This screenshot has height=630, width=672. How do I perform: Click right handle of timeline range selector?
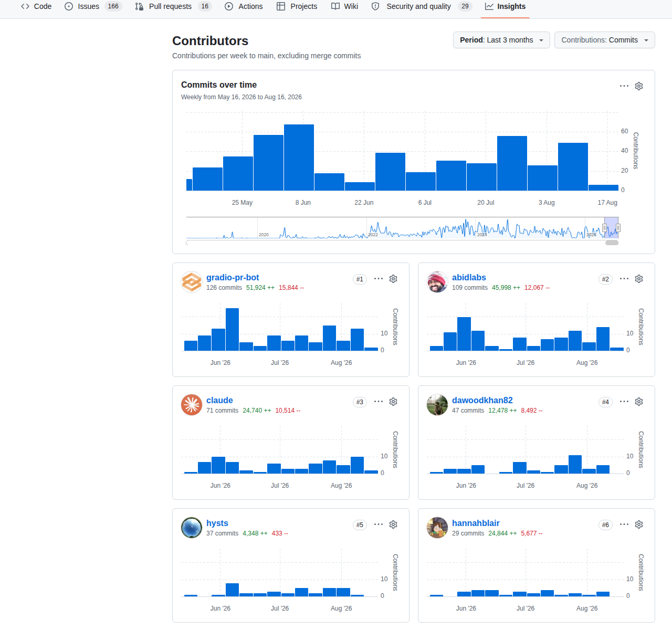618,228
